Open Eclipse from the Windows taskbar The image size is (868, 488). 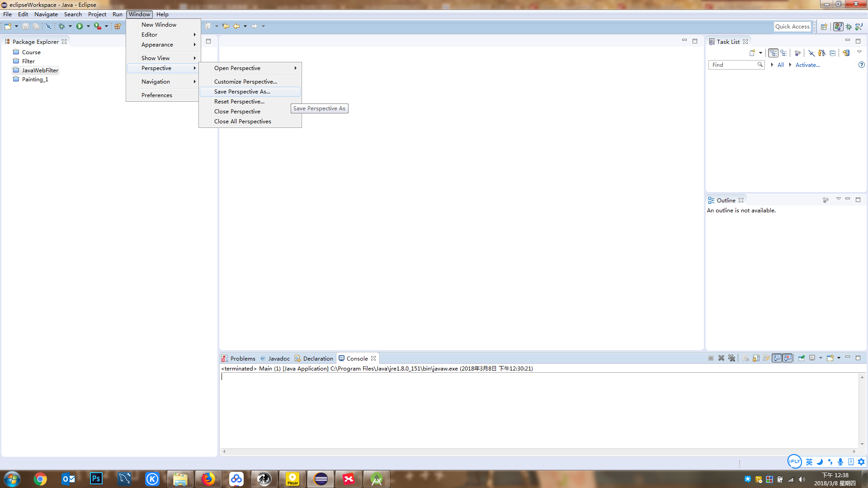321,479
